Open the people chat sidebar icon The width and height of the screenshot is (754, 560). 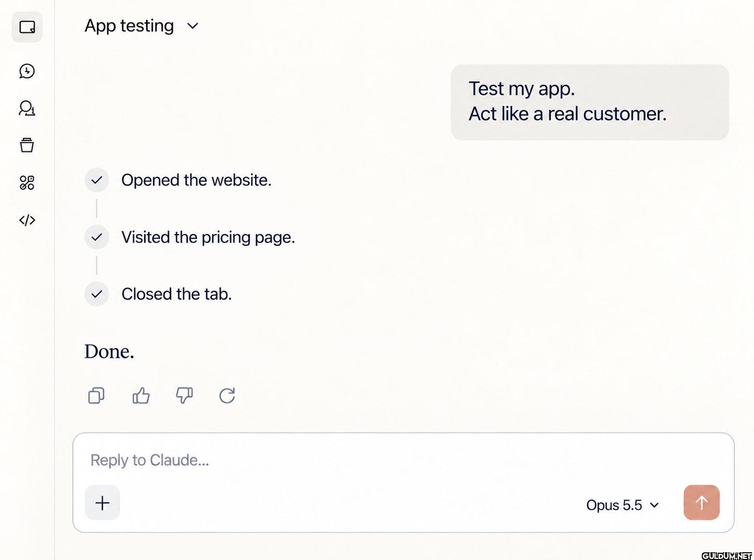point(27,108)
